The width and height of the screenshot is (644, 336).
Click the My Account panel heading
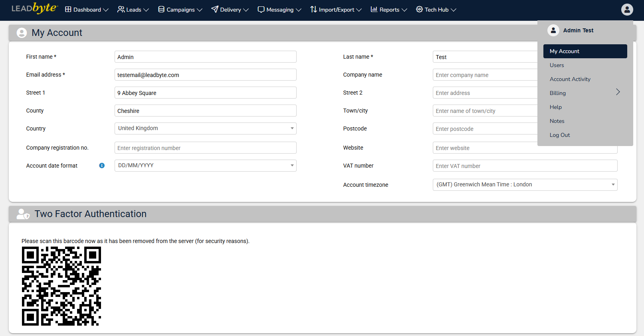pos(57,33)
